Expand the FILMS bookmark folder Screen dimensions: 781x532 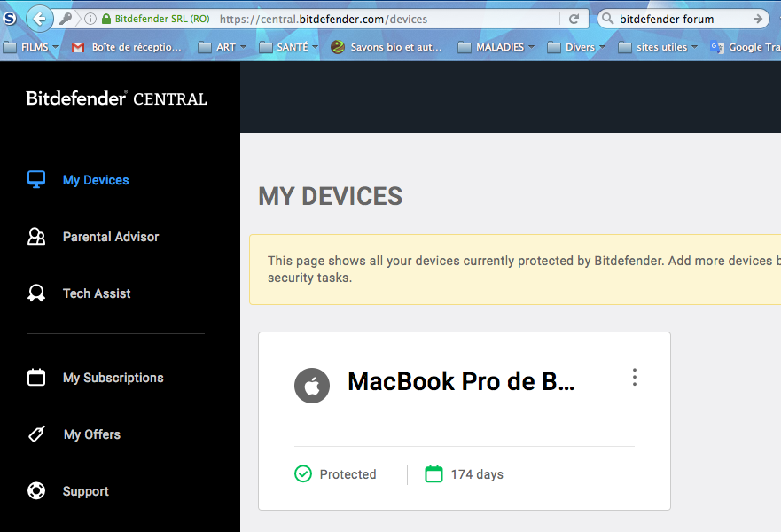(31, 47)
